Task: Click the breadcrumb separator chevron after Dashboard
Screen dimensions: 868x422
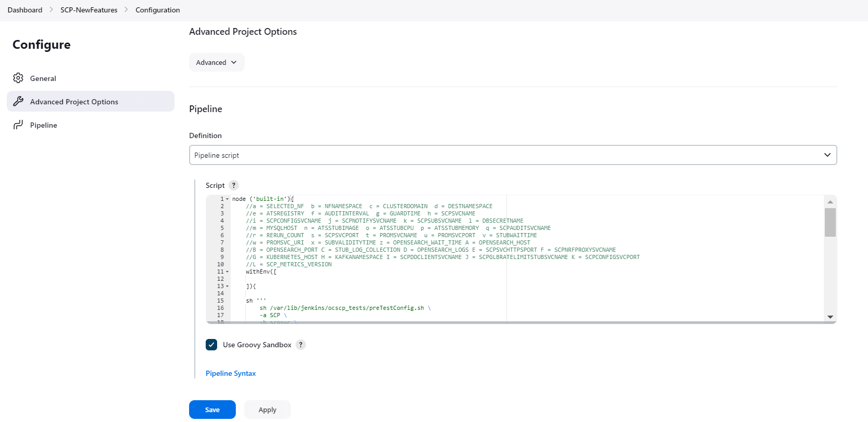Action: (x=51, y=10)
